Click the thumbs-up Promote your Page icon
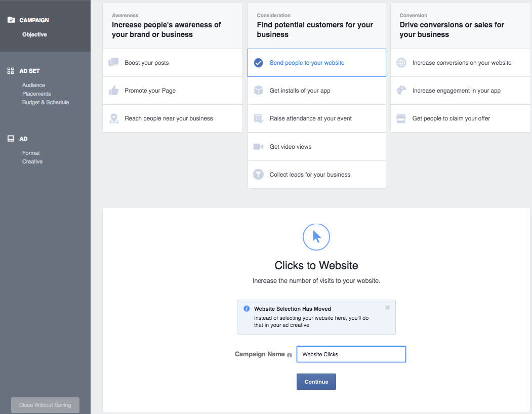The image size is (532, 414). [x=114, y=90]
